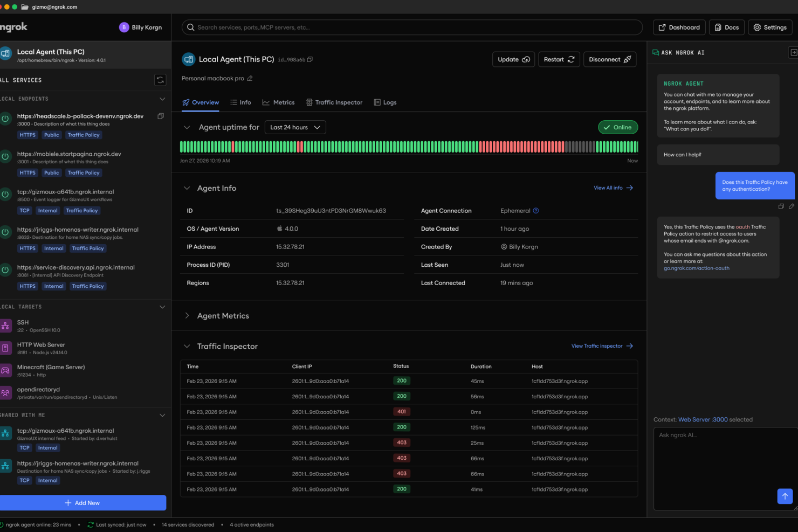Image resolution: width=798 pixels, height=532 pixels.
Task: Switch to the Overview tab
Action: [x=201, y=102]
